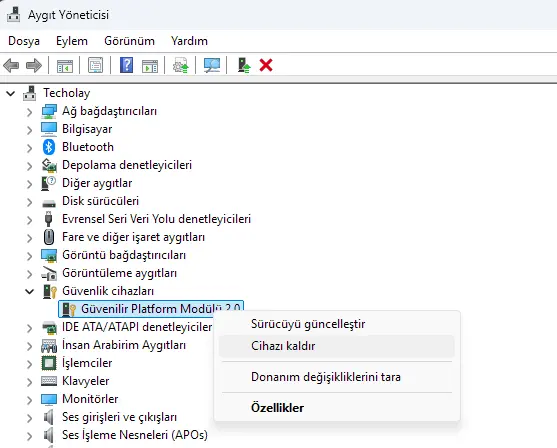Expand the Bluetooth category

tap(29, 148)
